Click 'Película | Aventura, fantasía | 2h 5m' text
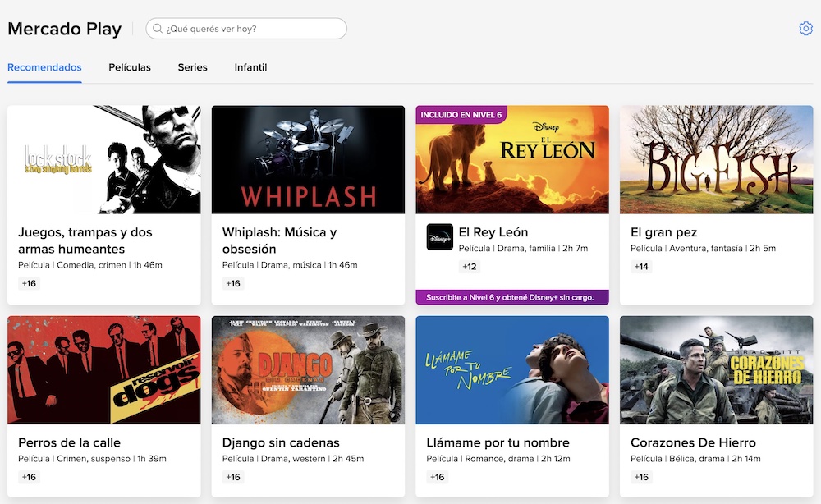The height and width of the screenshot is (504, 821). pyautogui.click(x=704, y=248)
